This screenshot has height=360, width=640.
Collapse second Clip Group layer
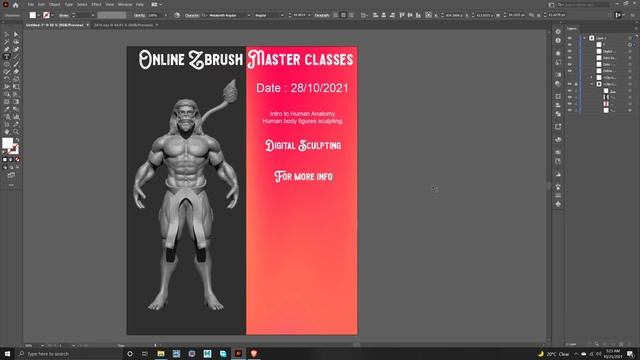[592, 84]
